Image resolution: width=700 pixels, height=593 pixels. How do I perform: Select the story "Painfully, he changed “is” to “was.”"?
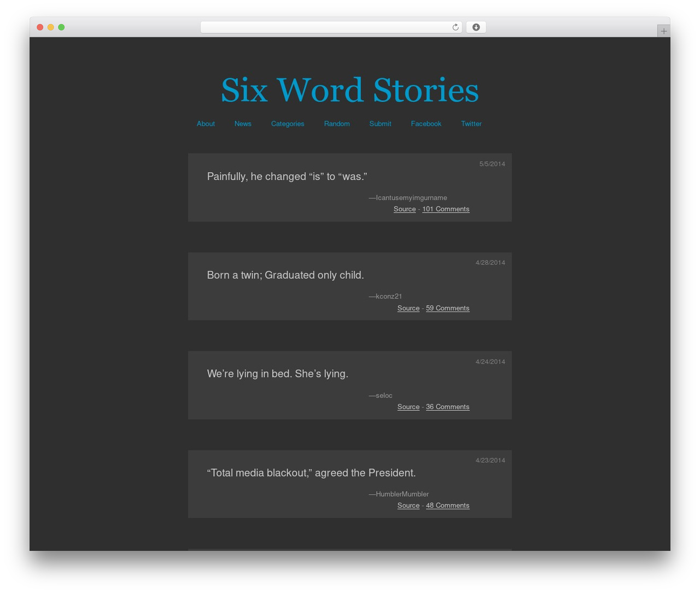pos(287,177)
